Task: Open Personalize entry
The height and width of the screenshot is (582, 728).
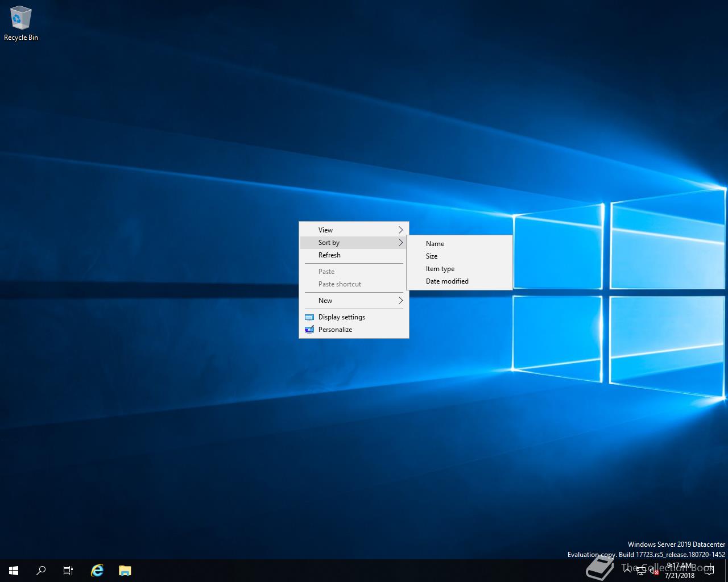Action: coord(354,330)
